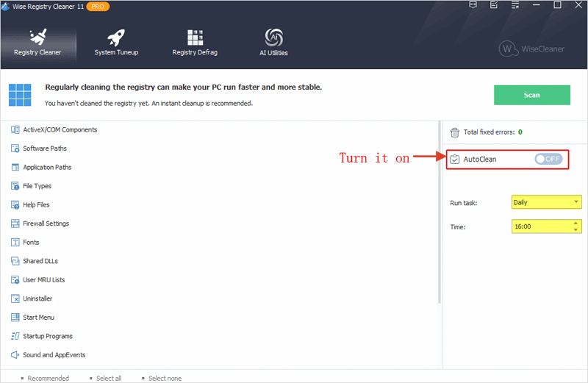Click the User MRU Lists icon
The width and height of the screenshot is (588, 383).
(15, 280)
